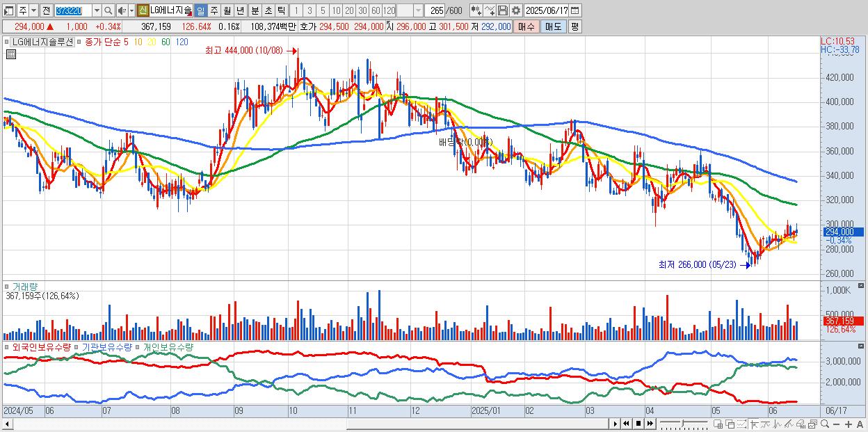Screen dimensions: 868x432
Task: Select the 일 daily chart period
Action: pyautogui.click(x=200, y=10)
